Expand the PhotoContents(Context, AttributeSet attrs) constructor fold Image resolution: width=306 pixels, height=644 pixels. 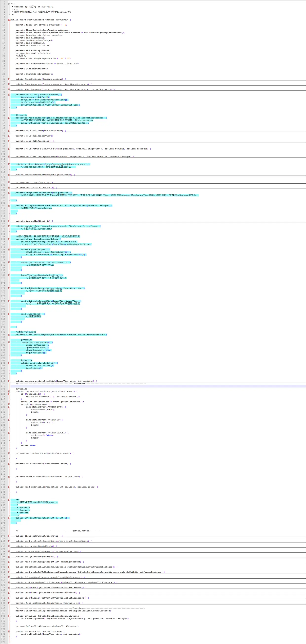click(9, 84)
